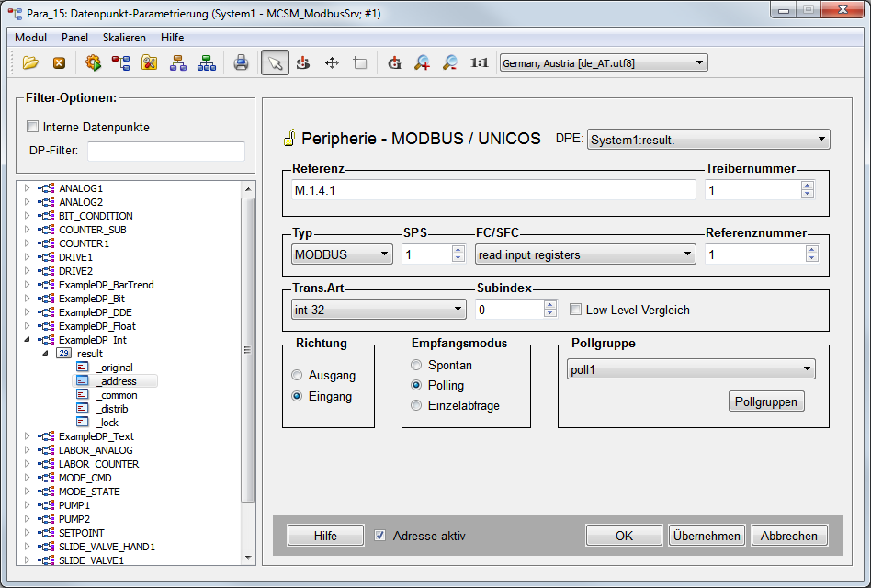Click the Referenz field M.1.4.1

coord(493,190)
